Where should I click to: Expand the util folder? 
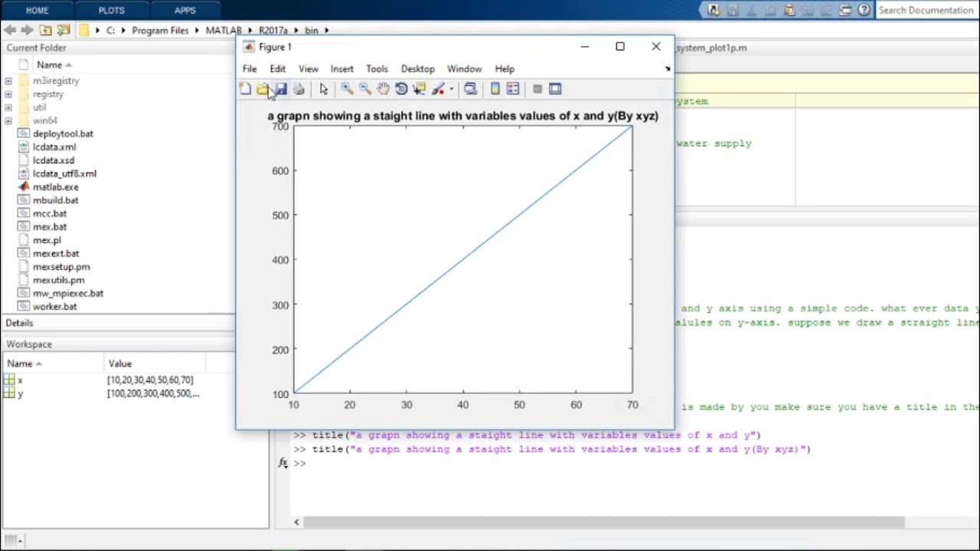pos(8,108)
